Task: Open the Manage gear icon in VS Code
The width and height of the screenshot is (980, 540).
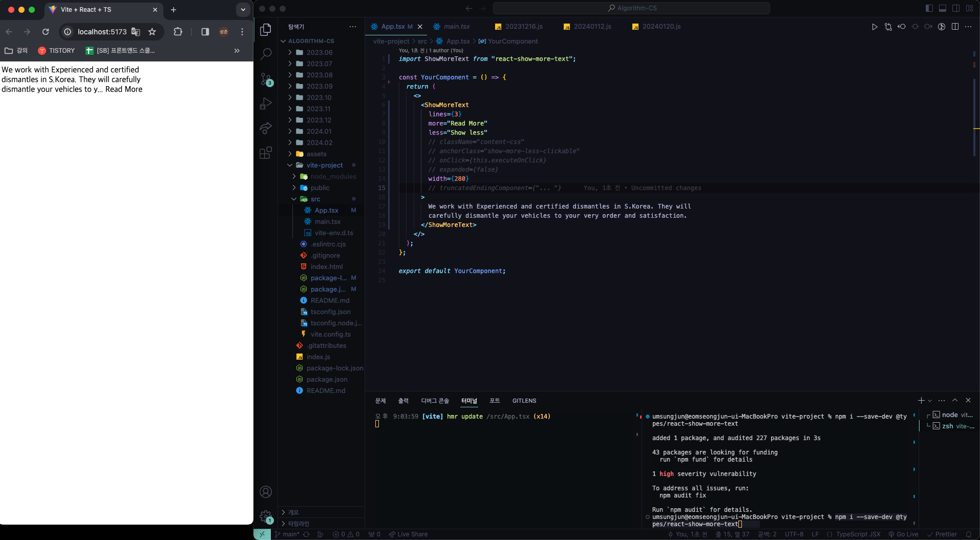Action: pyautogui.click(x=266, y=516)
